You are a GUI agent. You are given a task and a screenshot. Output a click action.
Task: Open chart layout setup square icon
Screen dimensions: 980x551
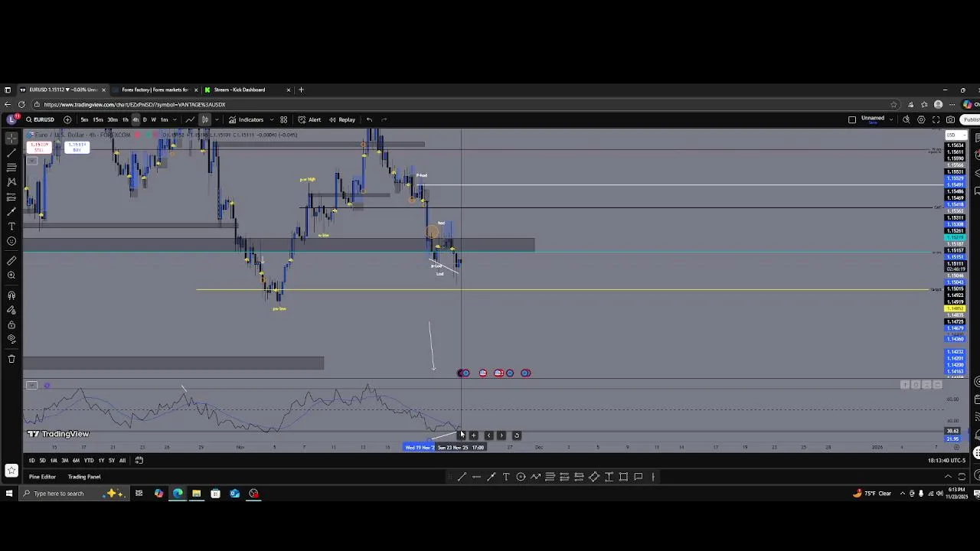852,119
